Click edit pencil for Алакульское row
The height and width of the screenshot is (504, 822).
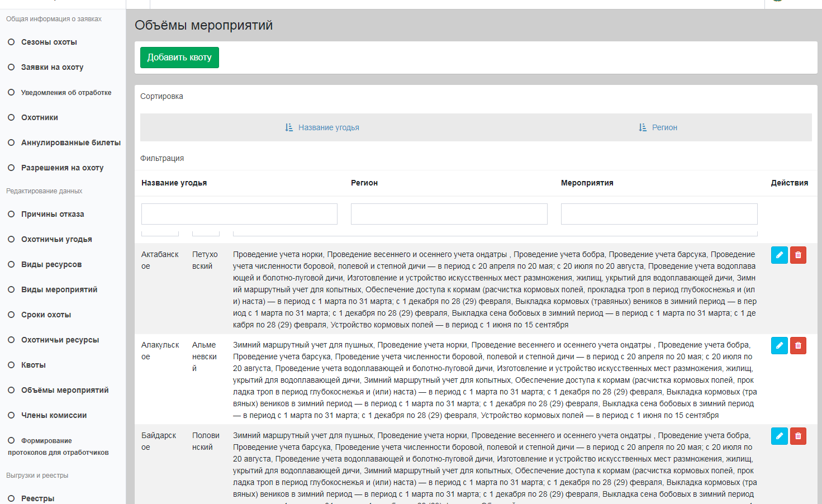pyautogui.click(x=779, y=345)
